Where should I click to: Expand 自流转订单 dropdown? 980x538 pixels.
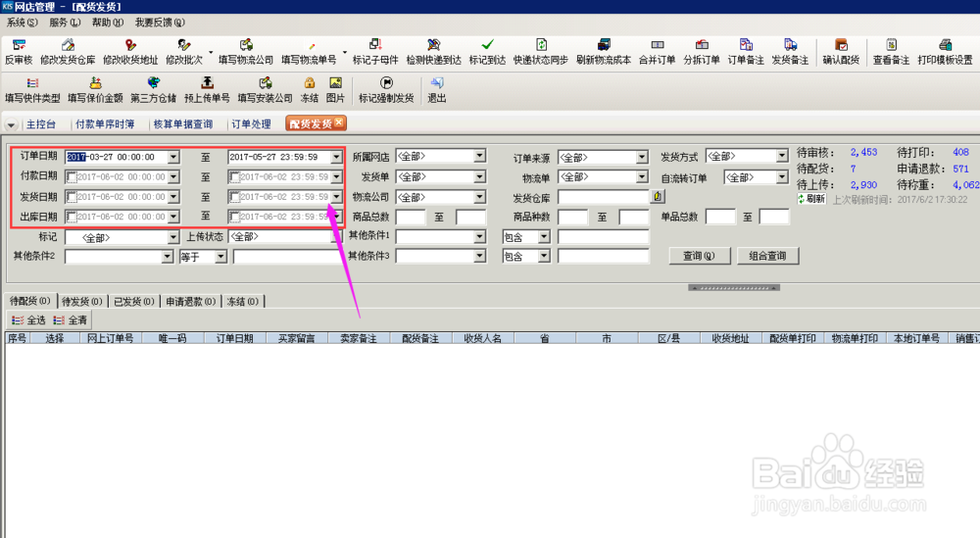click(x=782, y=176)
